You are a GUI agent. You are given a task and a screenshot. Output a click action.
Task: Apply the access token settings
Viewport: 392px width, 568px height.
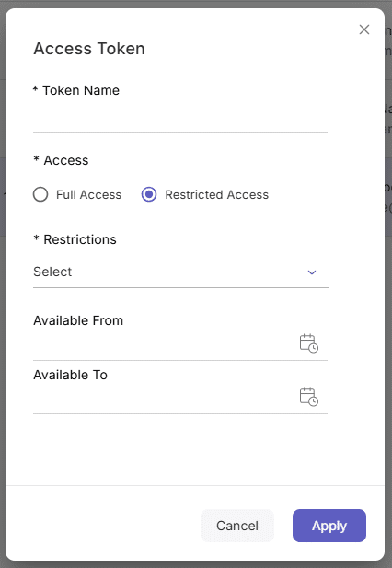coord(329,526)
